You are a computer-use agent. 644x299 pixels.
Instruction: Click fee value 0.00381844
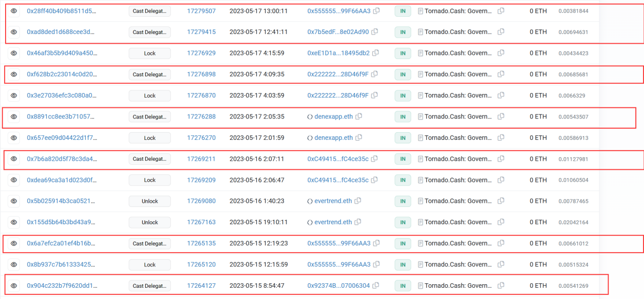(x=573, y=11)
